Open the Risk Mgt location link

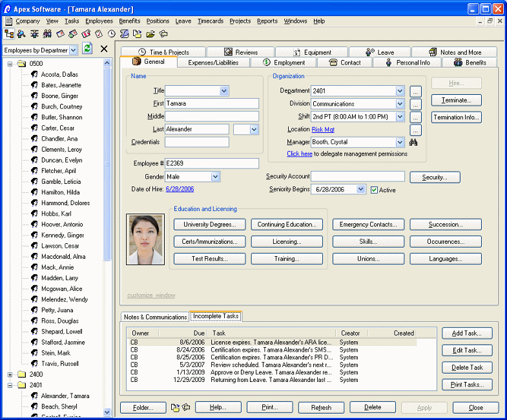pos(323,130)
